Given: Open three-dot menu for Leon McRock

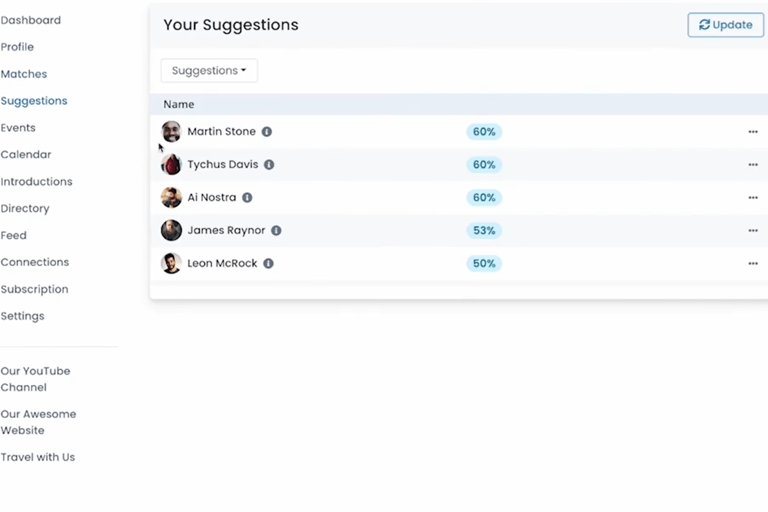Looking at the screenshot, I should tap(753, 264).
